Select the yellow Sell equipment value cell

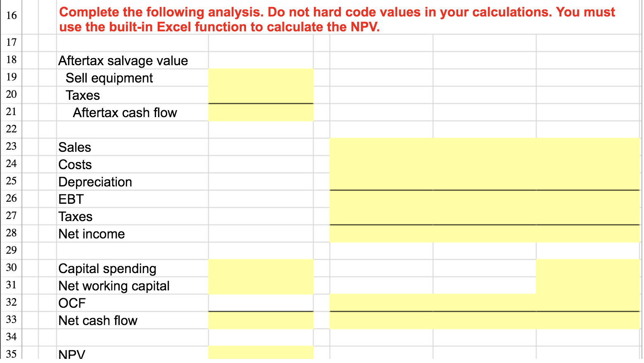click(x=260, y=78)
